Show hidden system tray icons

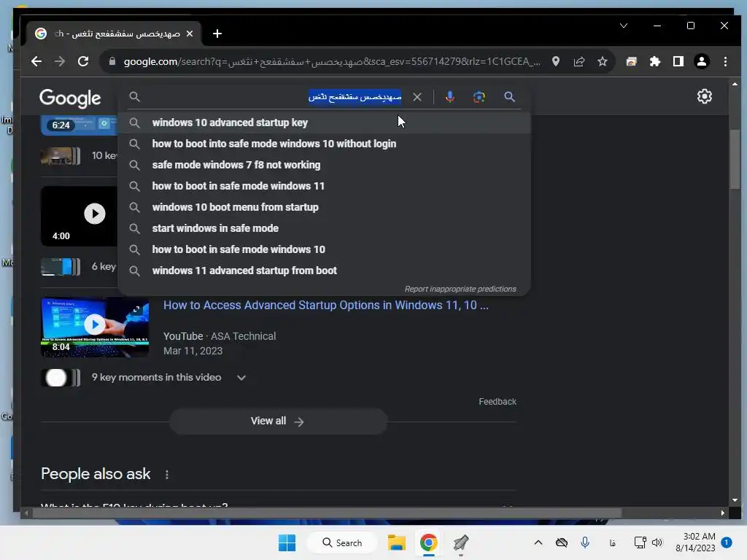coord(538,542)
